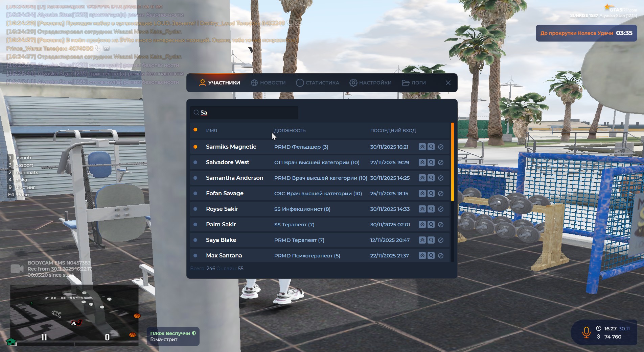
Task: Promote Sarmiks Magnetic with double-chevron icon
Action: point(422,147)
